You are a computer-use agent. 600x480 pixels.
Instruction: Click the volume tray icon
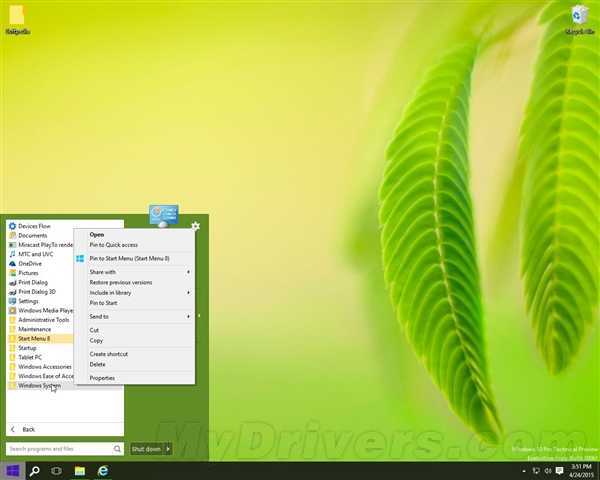548,470
